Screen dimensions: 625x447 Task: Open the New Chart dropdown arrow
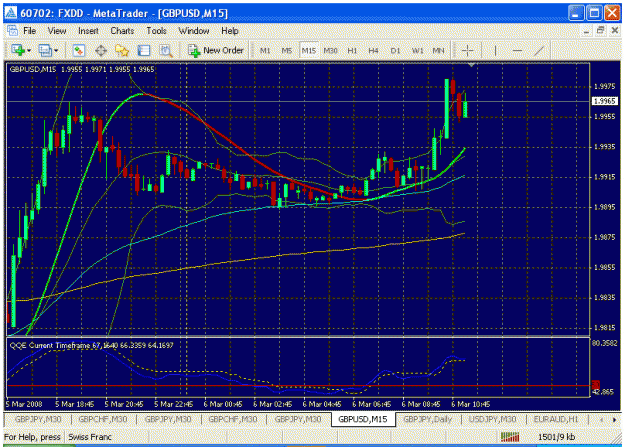(x=29, y=51)
